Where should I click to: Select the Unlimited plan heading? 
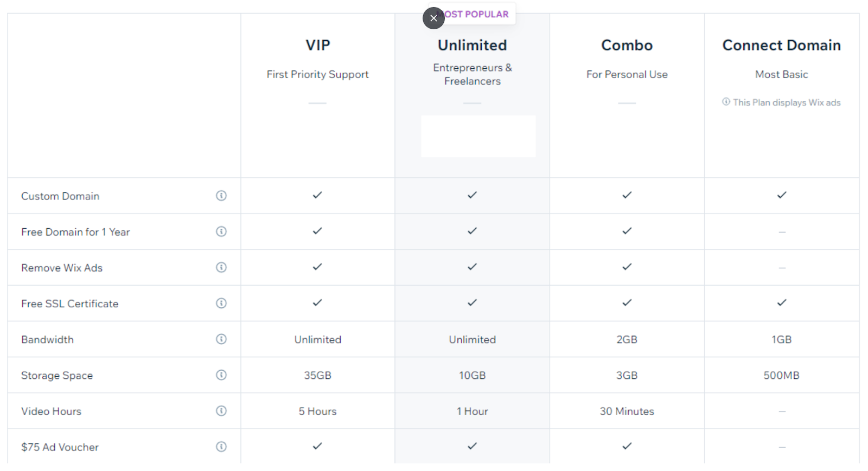click(473, 45)
